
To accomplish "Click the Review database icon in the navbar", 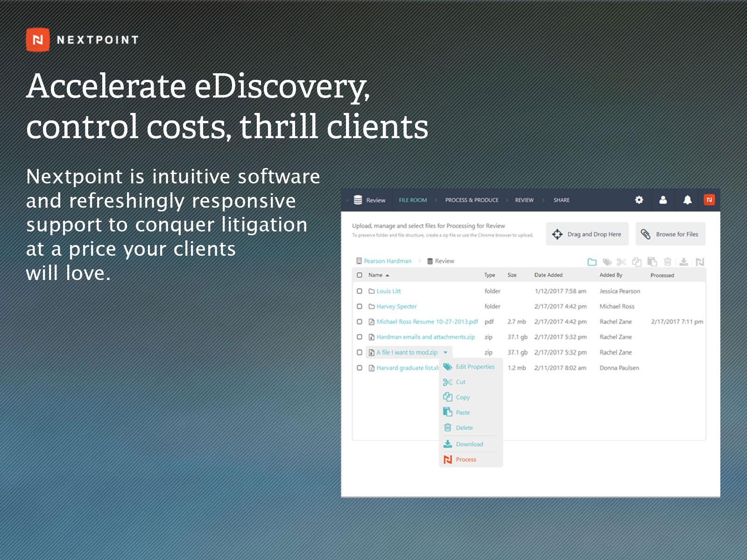I will click(358, 200).
